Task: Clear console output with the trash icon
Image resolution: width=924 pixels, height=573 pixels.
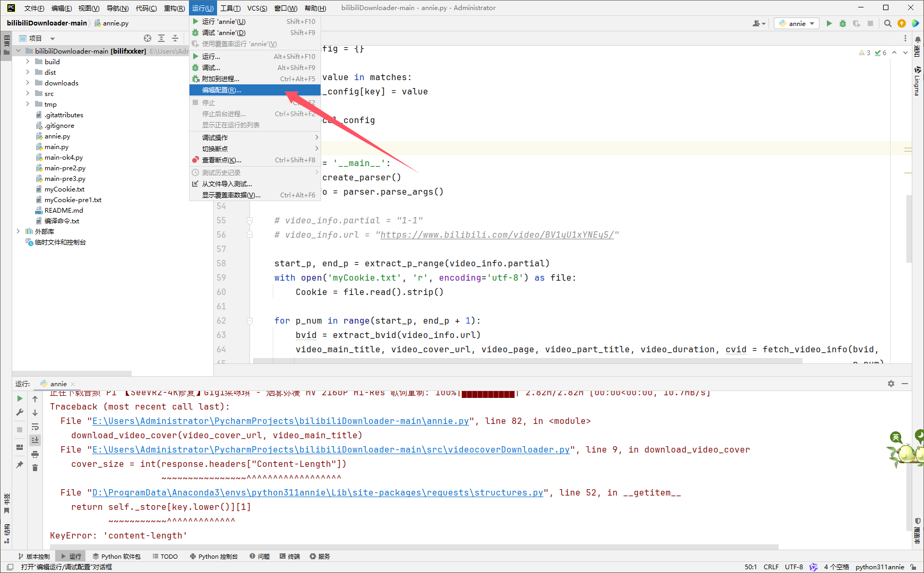Action: [x=35, y=467]
